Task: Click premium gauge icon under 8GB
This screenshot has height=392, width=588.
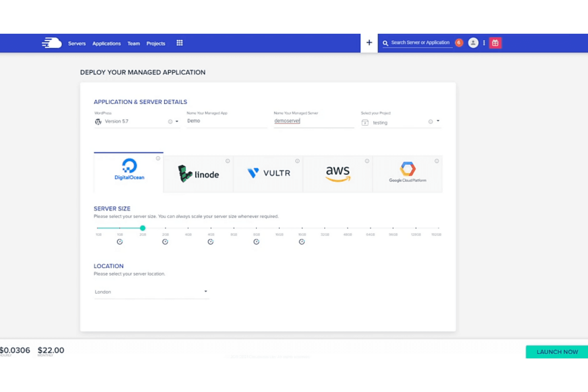Action: [256, 242]
